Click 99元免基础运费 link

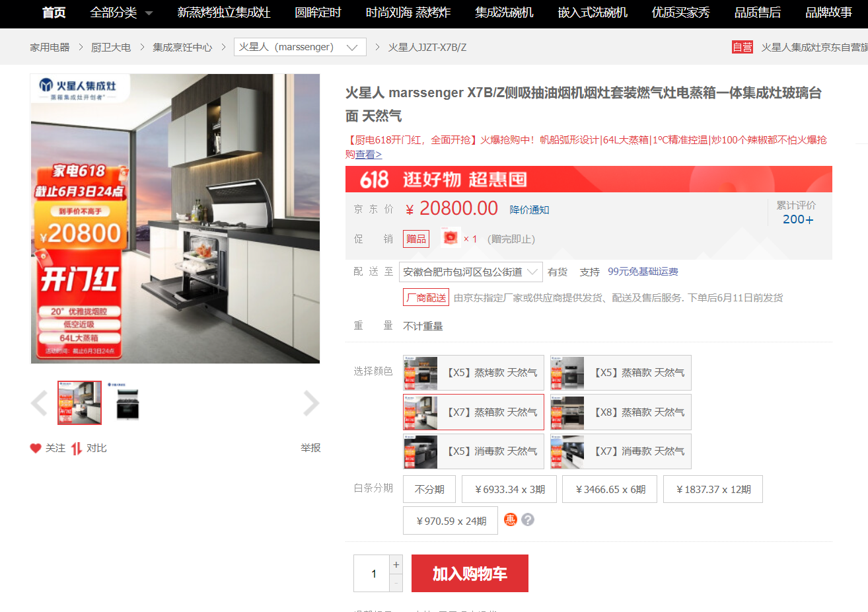click(643, 272)
